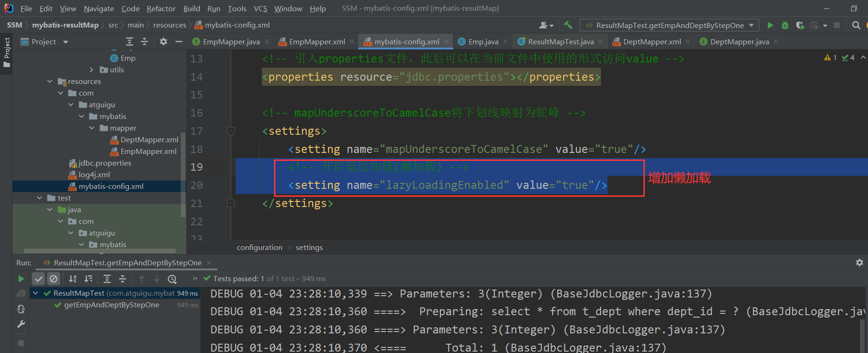Expand all nodes in the Project panel
The width and height of the screenshot is (868, 353).
130,42
